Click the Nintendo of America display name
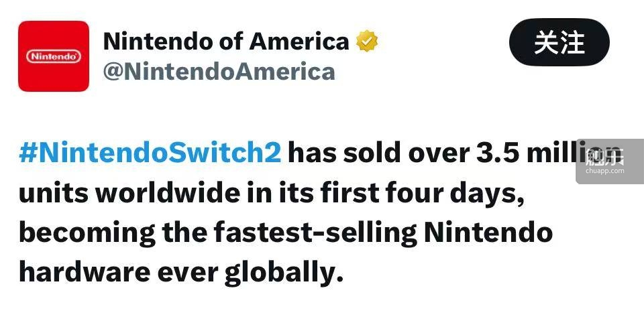The width and height of the screenshot is (644, 323). coord(226,42)
